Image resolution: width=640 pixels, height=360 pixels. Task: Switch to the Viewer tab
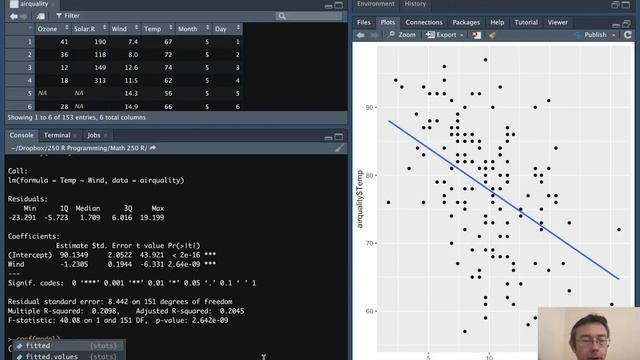(x=557, y=22)
